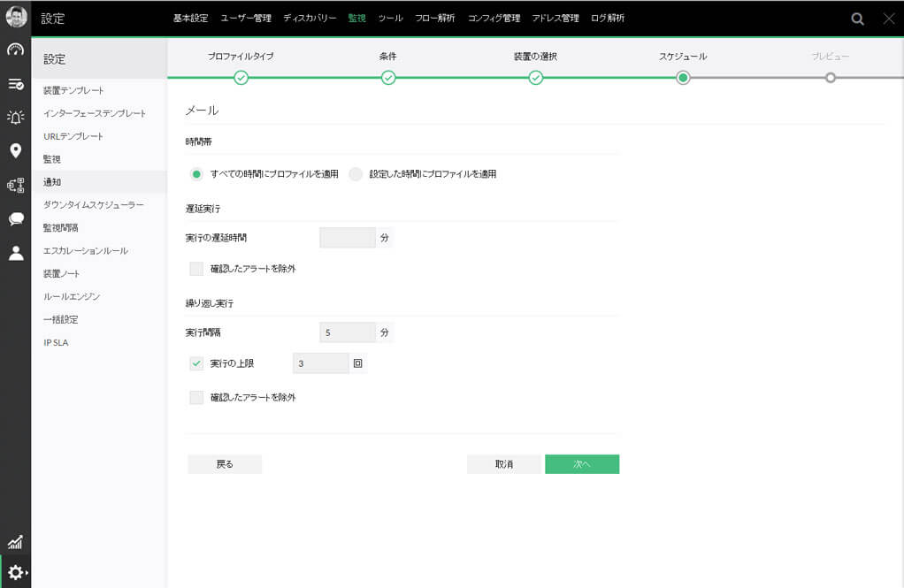This screenshot has height=588, width=904.
Task: Select エスカレーションルール in settings sidebar
Action: coord(85,251)
